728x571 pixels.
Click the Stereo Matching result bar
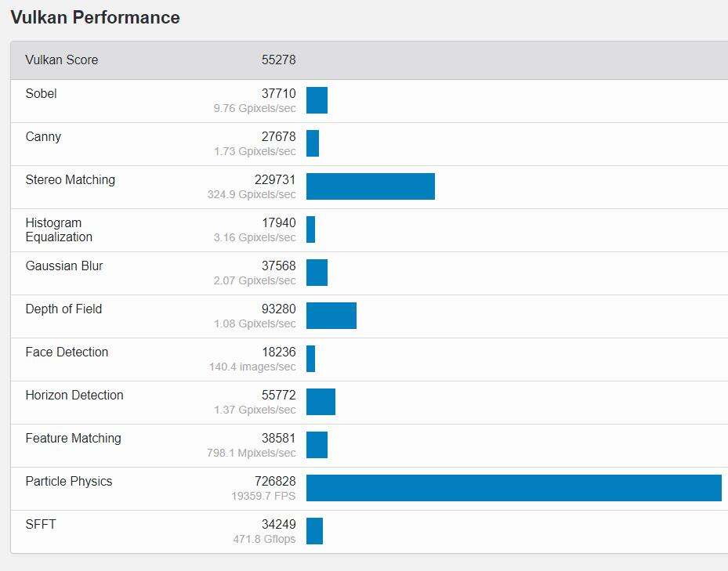point(370,186)
